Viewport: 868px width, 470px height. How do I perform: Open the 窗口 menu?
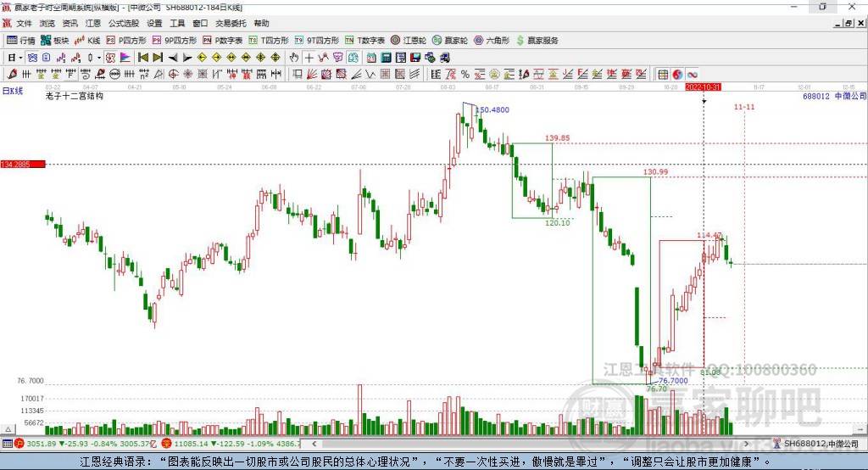[x=200, y=23]
